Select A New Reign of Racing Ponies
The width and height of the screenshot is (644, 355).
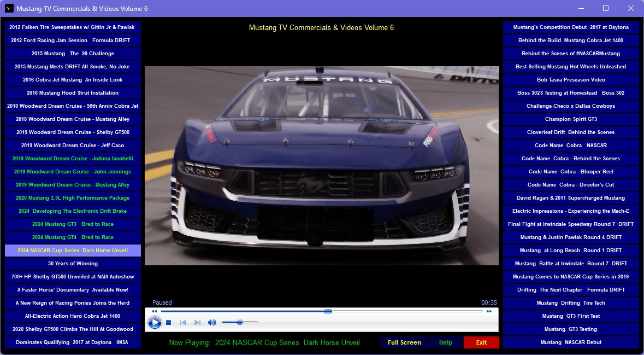click(73, 303)
